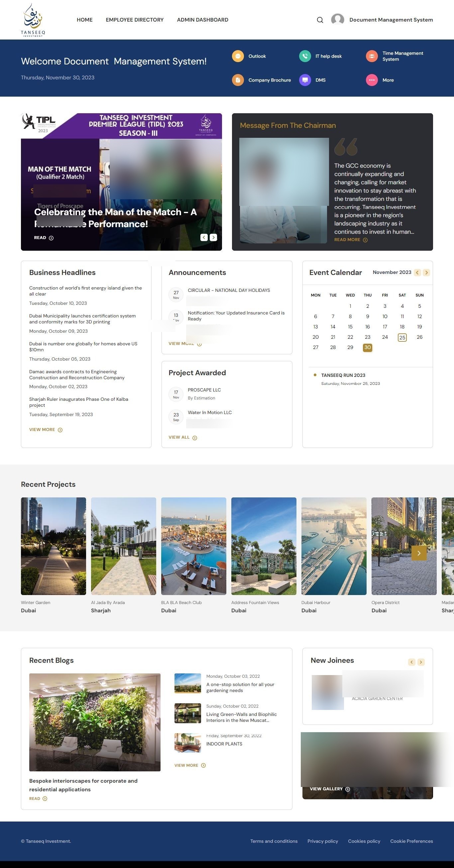
Task: Click VIEW ALL under Project Awarded
Action: pyautogui.click(x=183, y=437)
